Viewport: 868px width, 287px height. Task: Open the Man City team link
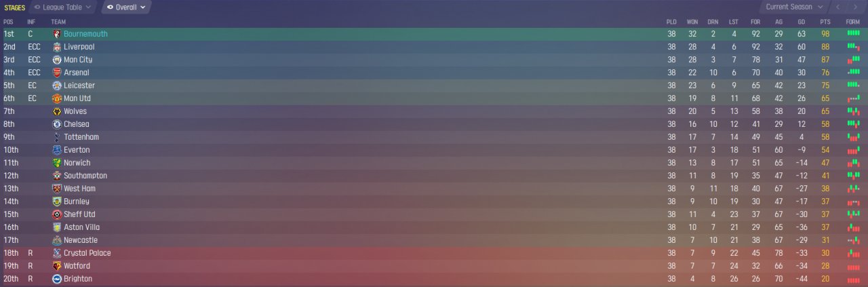click(78, 60)
